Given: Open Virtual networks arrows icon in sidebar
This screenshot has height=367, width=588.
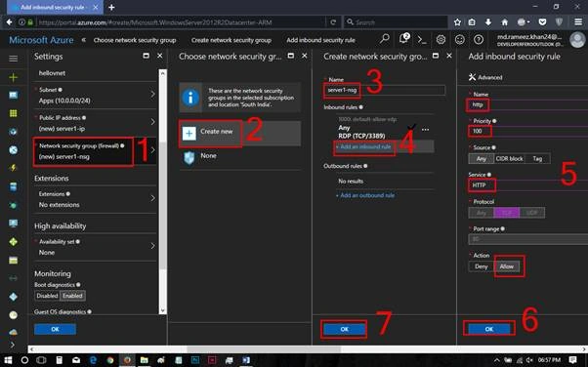Looking at the screenshot, I should click(x=13, y=278).
